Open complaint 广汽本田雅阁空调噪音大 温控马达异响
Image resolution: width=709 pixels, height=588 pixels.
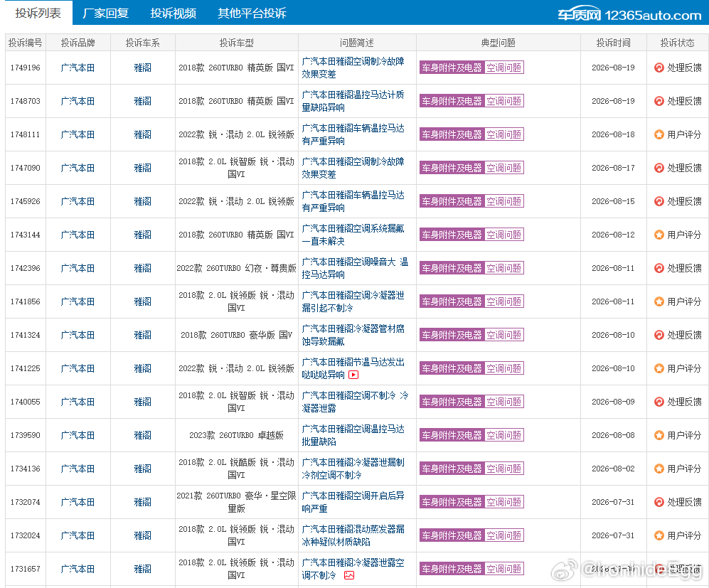coord(355,269)
